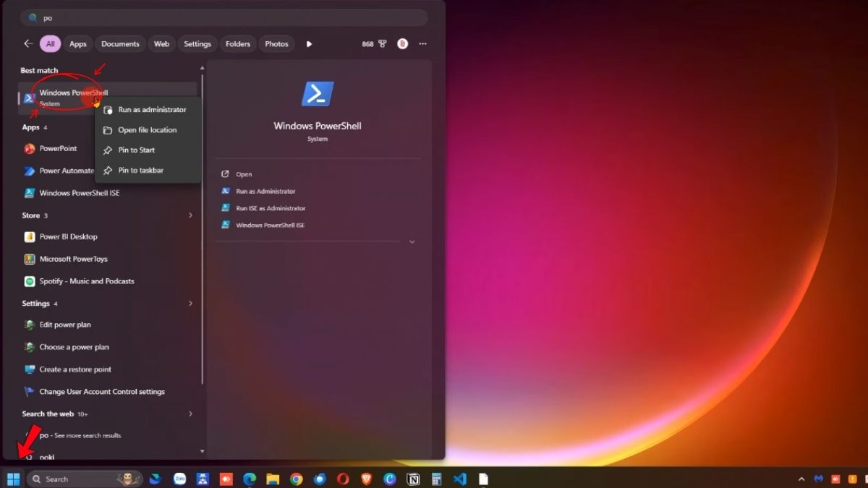Open PowerPoint from the Apps results

(58, 149)
